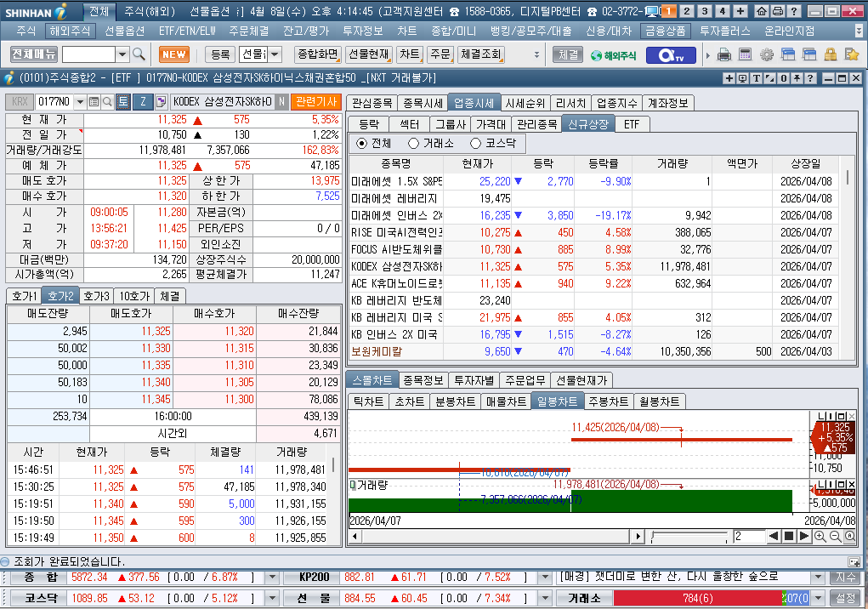Click the title bar printer icon
This screenshot has width=868, height=609.
point(777,11)
